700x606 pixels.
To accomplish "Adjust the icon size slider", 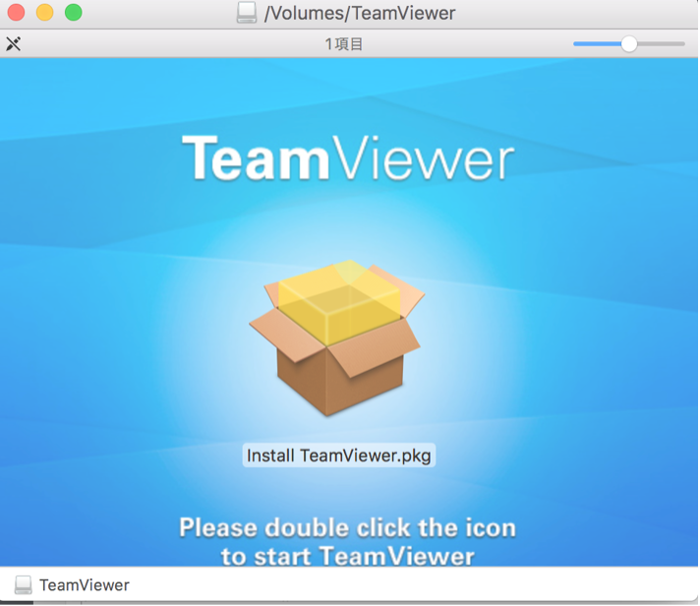I will tap(628, 43).
